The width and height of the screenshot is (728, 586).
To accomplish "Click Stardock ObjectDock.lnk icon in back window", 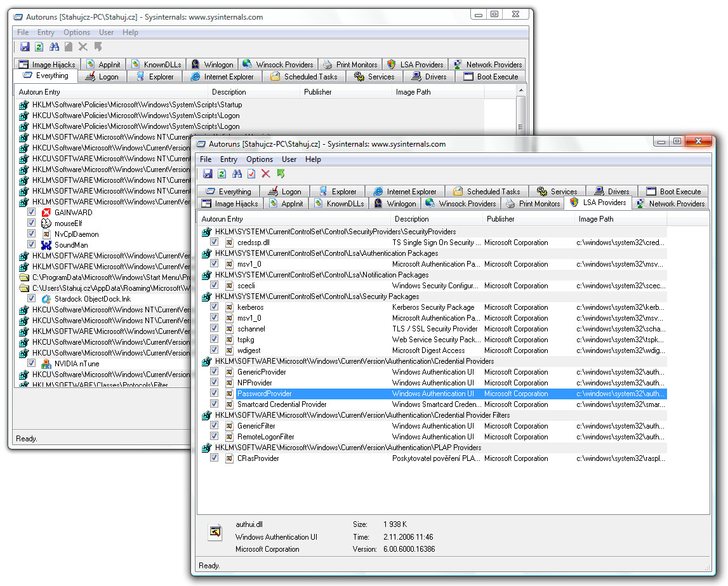I will click(x=46, y=299).
